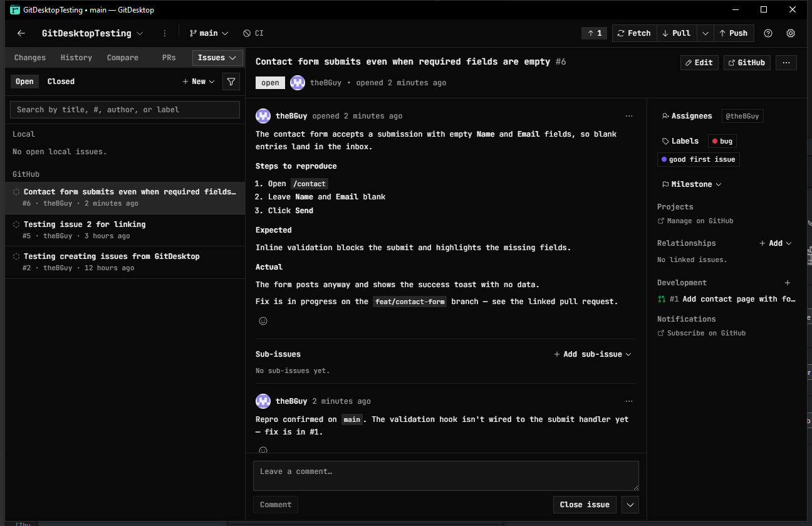Expand the Pull options chevron

(705, 33)
